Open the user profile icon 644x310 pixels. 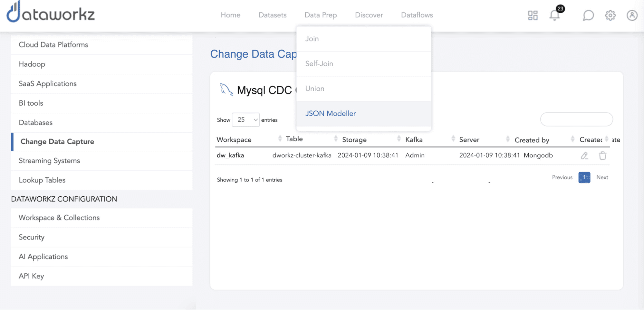point(632,15)
